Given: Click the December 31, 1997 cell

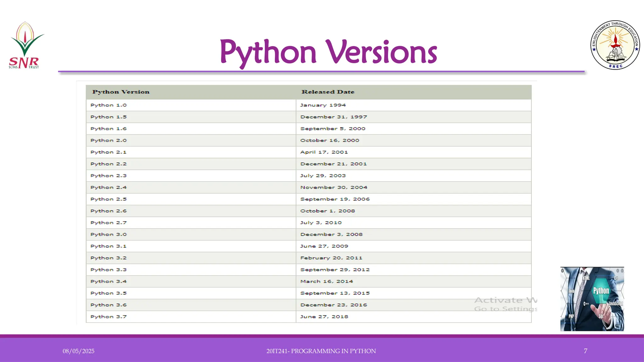Looking at the screenshot, I should tap(414, 117).
